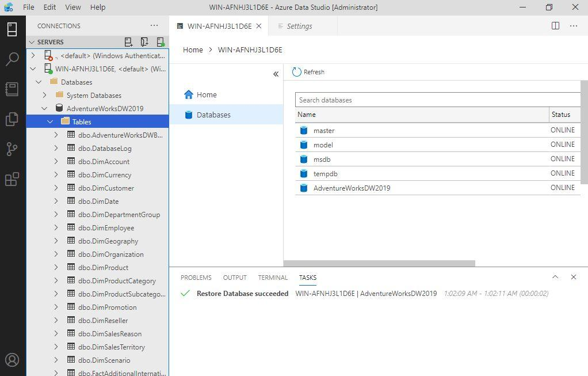
Task: Open the model database row
Action: click(438, 145)
